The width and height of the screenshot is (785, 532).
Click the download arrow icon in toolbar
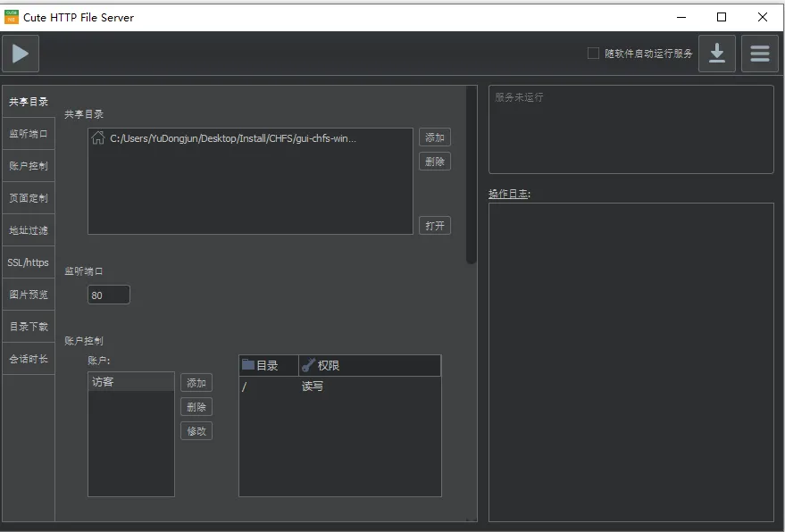coord(716,54)
